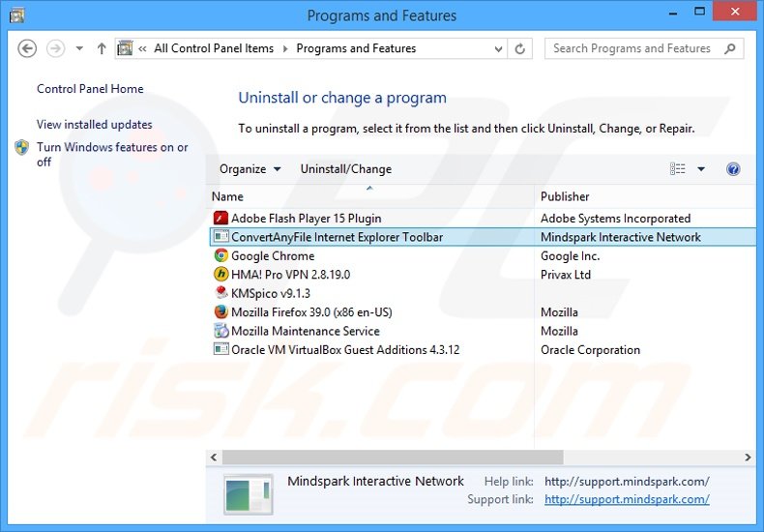Select the HMA! Pro VPN icon
The width and height of the screenshot is (764, 532).
[x=220, y=275]
